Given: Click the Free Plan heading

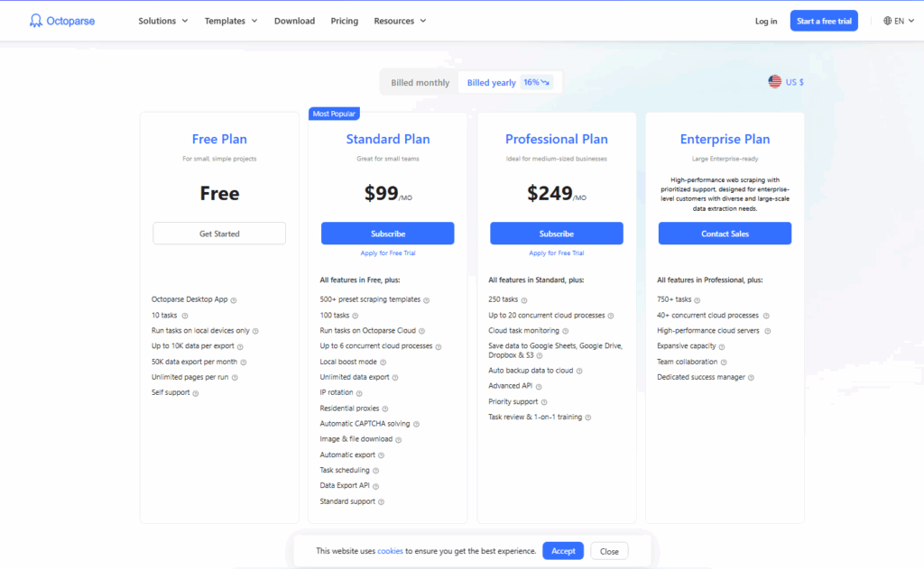Looking at the screenshot, I should (x=219, y=139).
